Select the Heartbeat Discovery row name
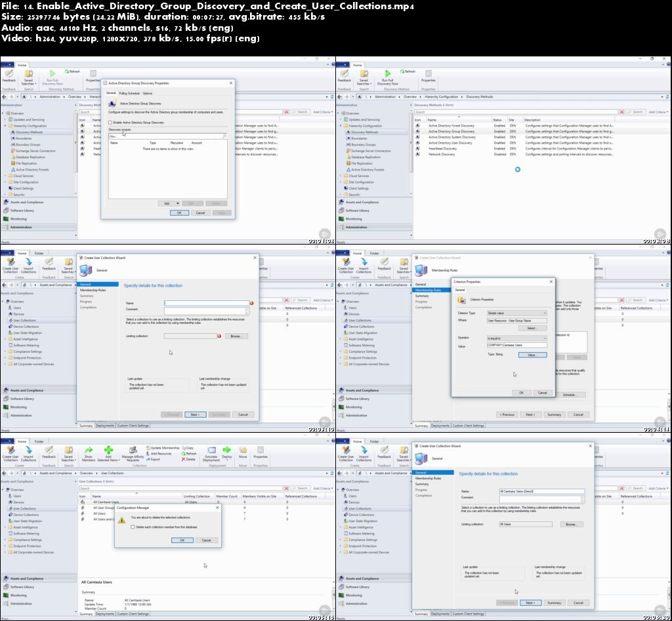672x621 pixels. 443,149
